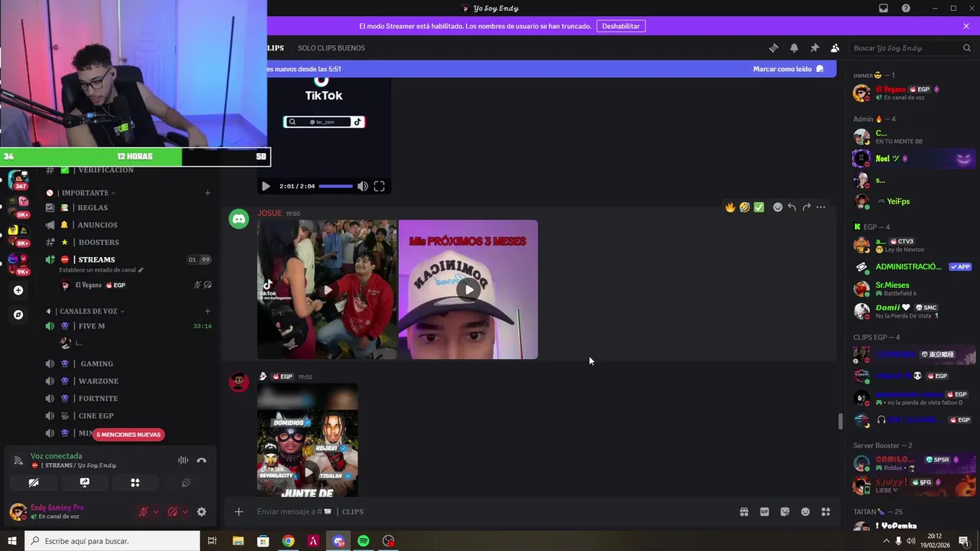Screen dimensions: 980x551
Task: Share your screen in voice panel
Action: click(84, 483)
